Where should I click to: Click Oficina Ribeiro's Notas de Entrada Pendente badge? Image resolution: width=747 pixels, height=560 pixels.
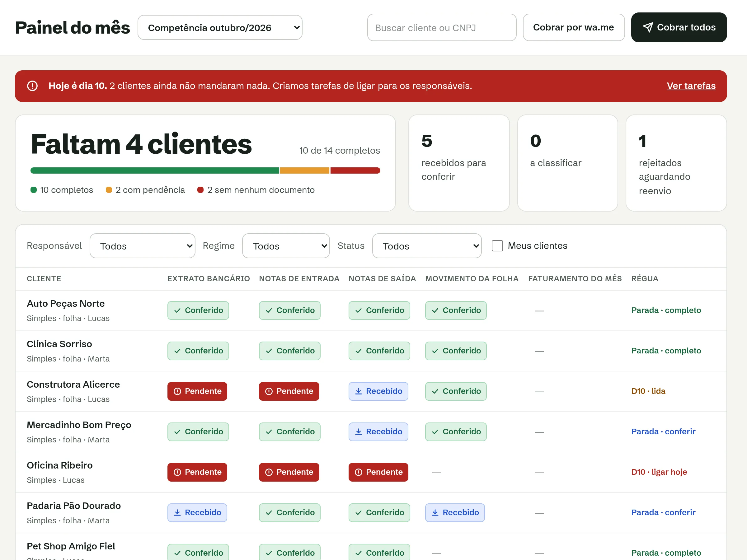point(289,472)
